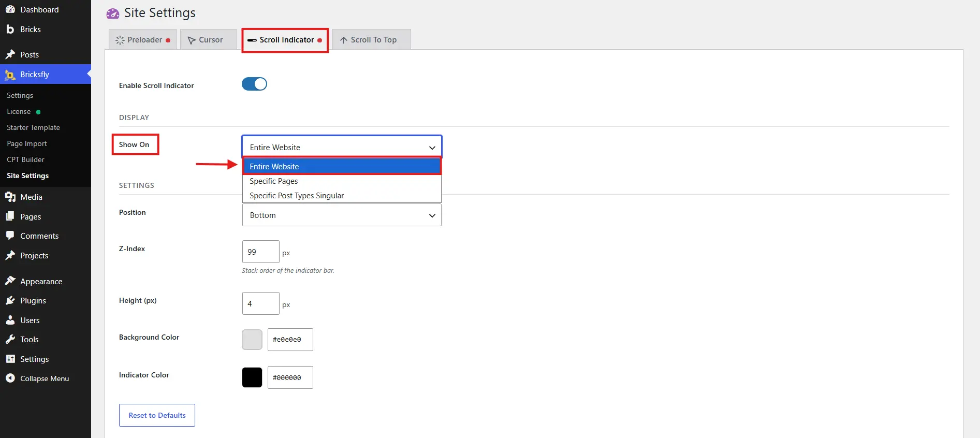This screenshot has width=980, height=438.
Task: Click the Cursor pointer tab icon
Action: pyautogui.click(x=192, y=40)
